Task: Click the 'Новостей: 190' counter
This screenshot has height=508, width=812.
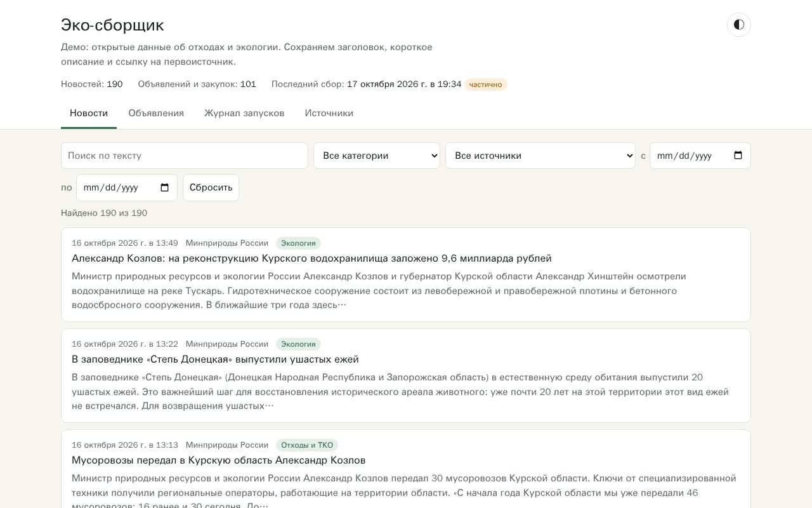Action: (92, 84)
